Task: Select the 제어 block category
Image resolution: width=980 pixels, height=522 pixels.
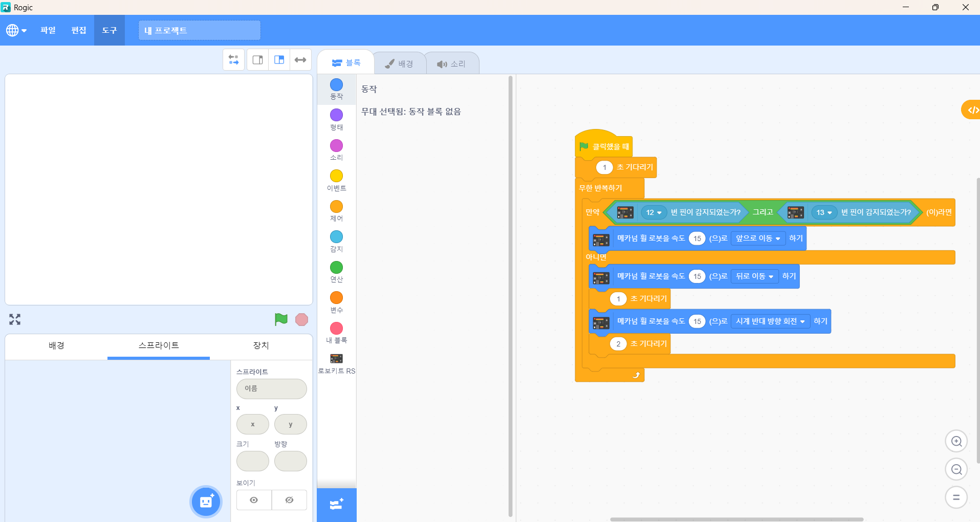Action: (x=336, y=210)
